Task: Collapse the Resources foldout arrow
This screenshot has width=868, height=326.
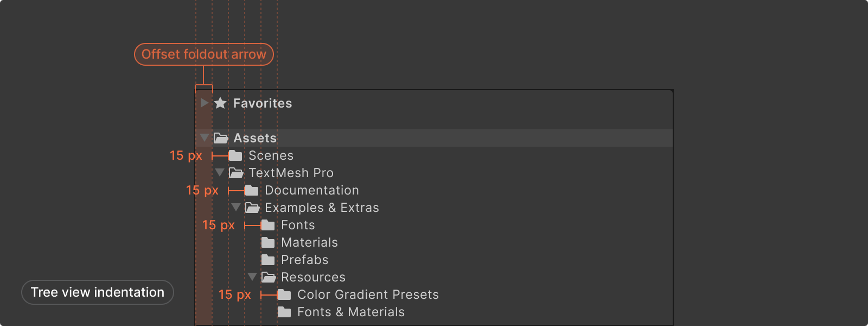Action: click(x=252, y=277)
